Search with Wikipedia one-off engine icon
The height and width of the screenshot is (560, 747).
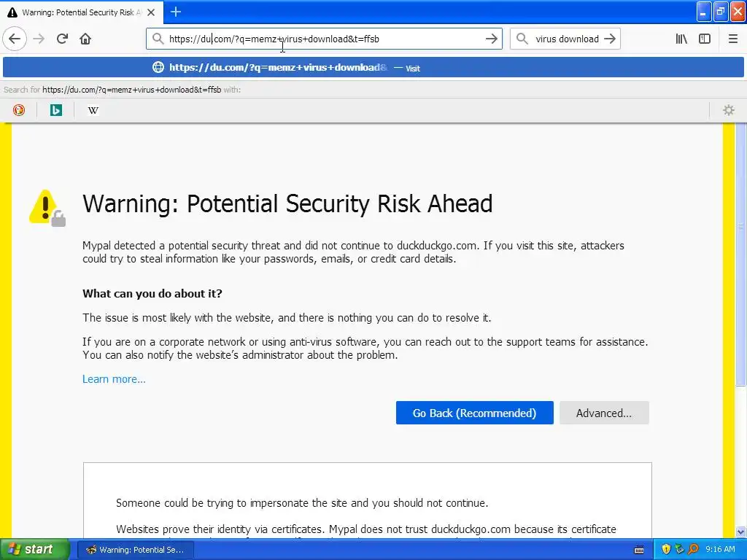click(x=93, y=110)
